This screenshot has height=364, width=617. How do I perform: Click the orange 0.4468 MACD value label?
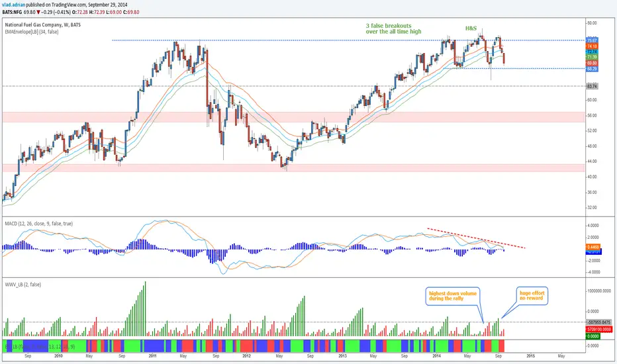point(593,247)
